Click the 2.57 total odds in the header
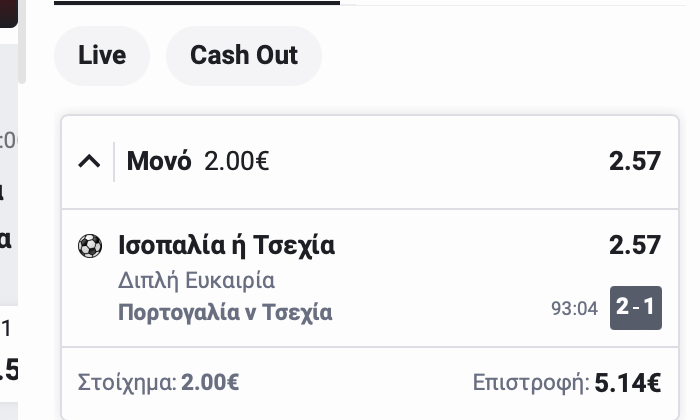This screenshot has height=420, width=700. pyautogui.click(x=635, y=160)
